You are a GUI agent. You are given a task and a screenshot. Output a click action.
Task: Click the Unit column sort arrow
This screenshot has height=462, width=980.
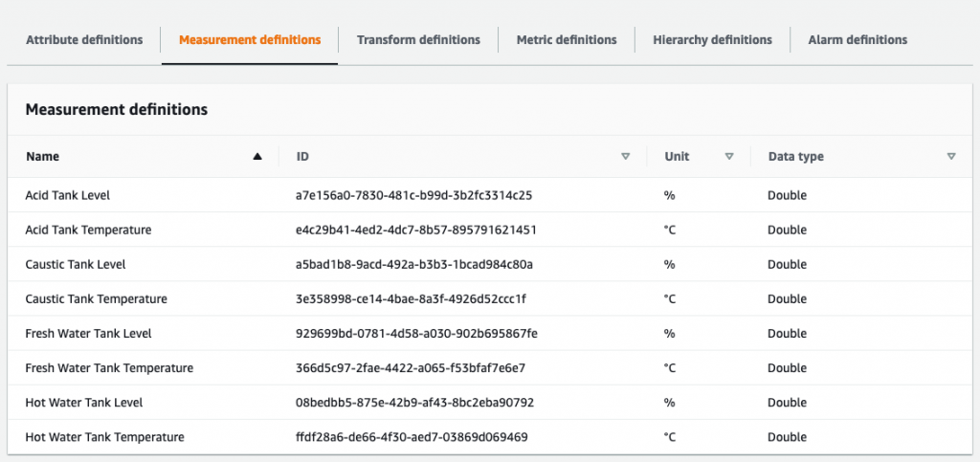(x=728, y=157)
